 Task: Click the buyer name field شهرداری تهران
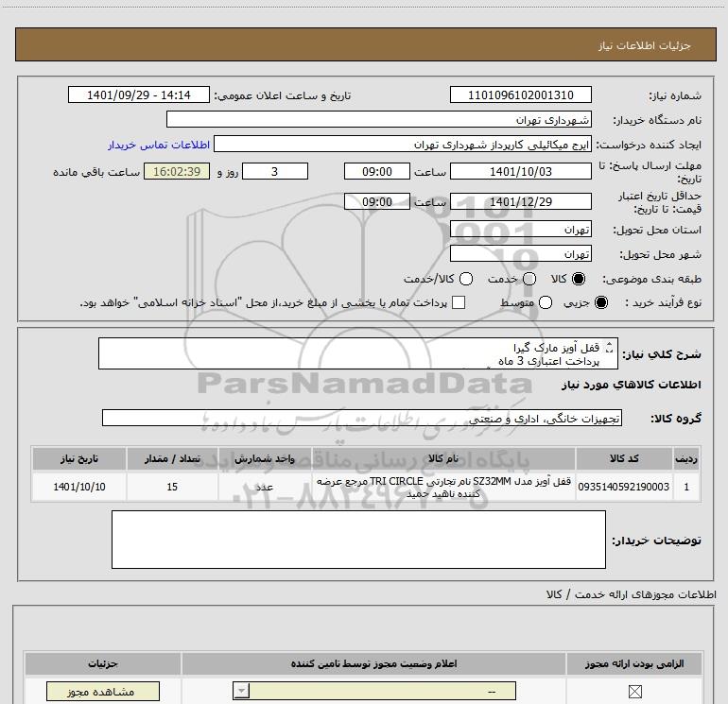pos(379,119)
